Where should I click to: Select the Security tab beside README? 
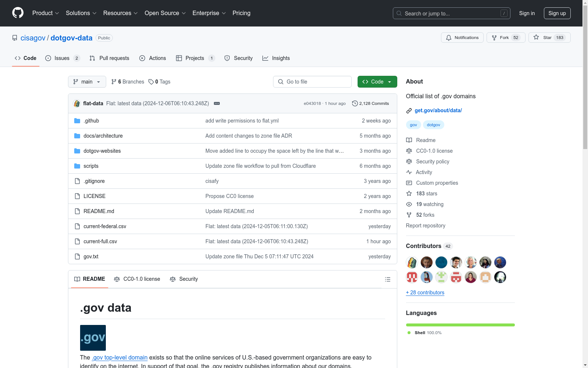(184, 279)
